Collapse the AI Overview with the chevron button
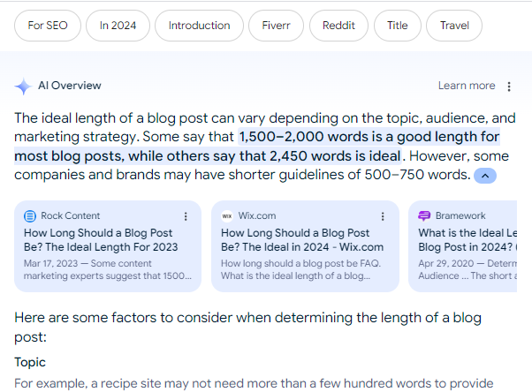 [x=485, y=176]
